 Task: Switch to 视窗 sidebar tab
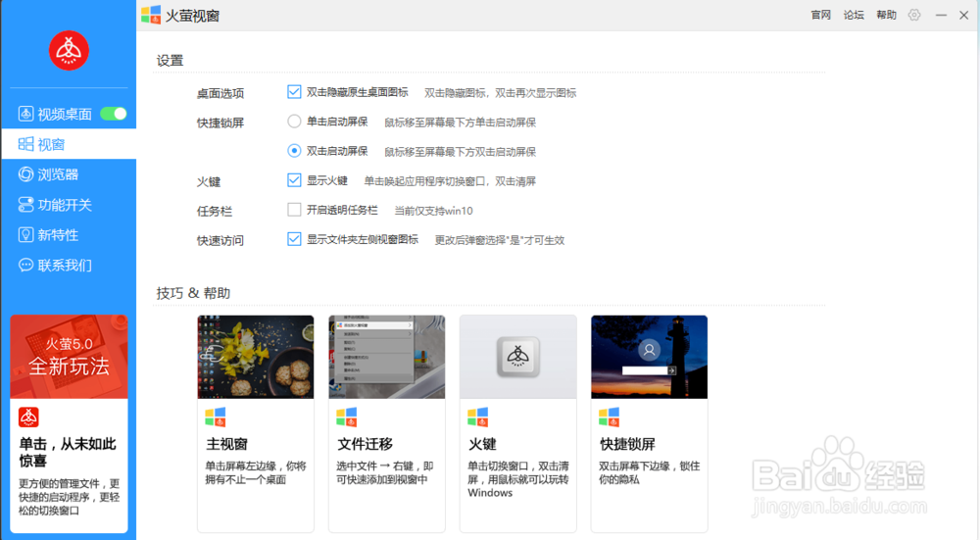pyautogui.click(x=69, y=144)
